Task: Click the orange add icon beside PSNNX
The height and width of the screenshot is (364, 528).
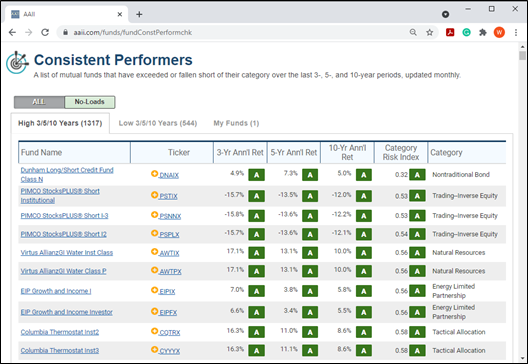Action: [154, 214]
